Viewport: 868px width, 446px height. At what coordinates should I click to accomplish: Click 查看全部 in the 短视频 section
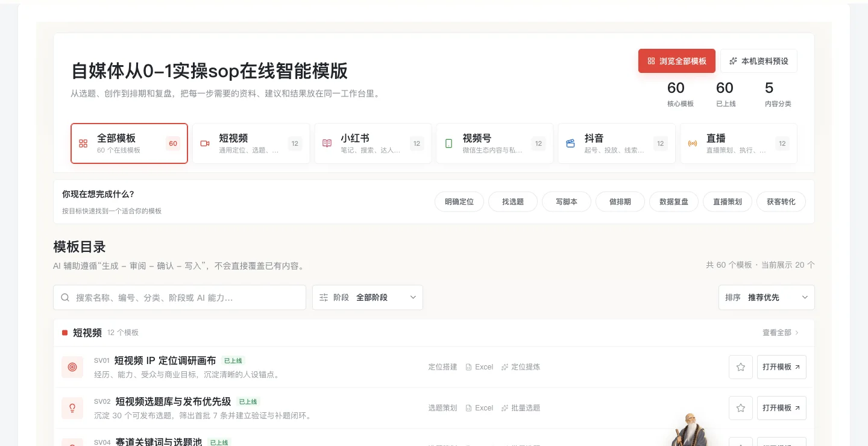pyautogui.click(x=781, y=333)
